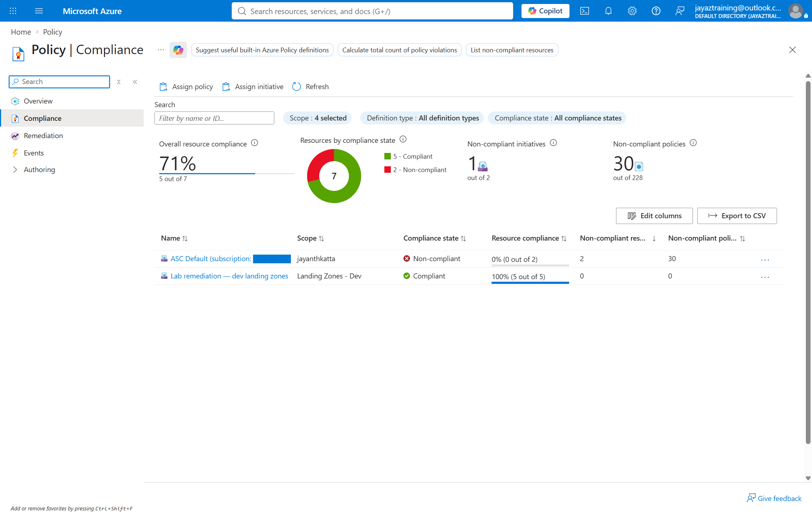The width and height of the screenshot is (812, 514).
Task: Click the account name jayaztraining@outlook
Action: [738, 8]
